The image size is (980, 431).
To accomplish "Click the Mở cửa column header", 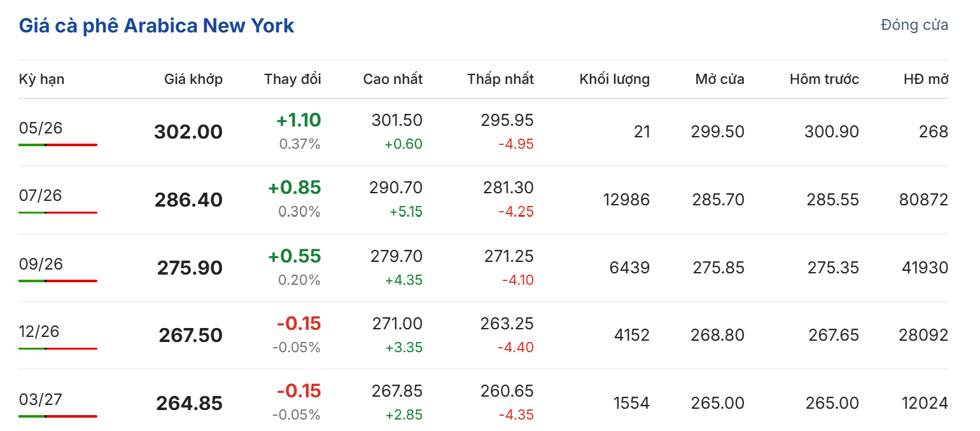I will coord(720,79).
